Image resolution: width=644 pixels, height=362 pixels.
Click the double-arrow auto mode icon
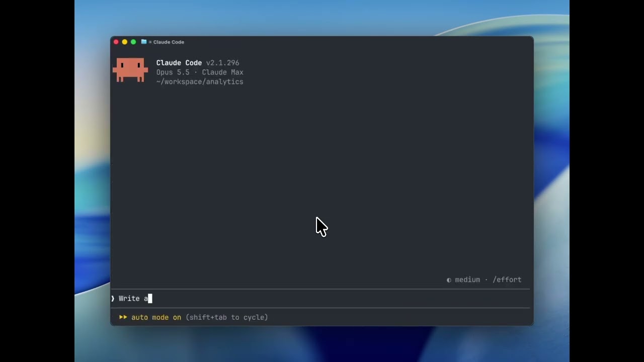click(123, 317)
